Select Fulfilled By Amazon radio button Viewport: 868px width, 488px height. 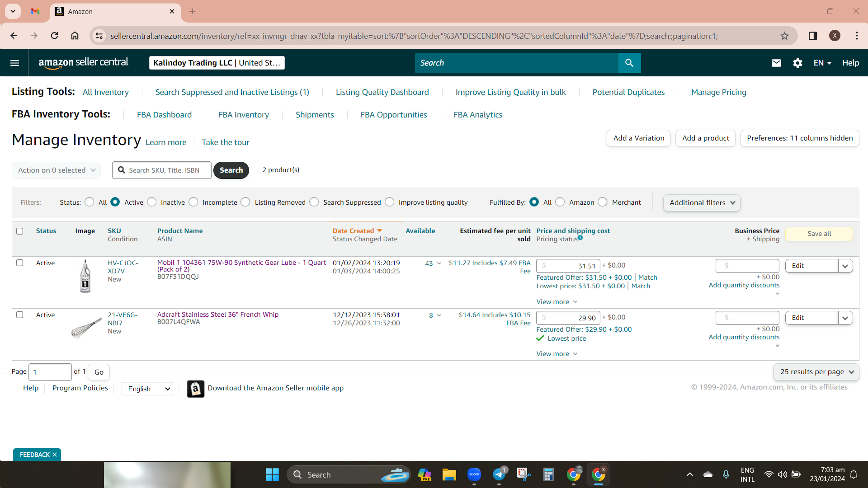pyautogui.click(x=560, y=202)
